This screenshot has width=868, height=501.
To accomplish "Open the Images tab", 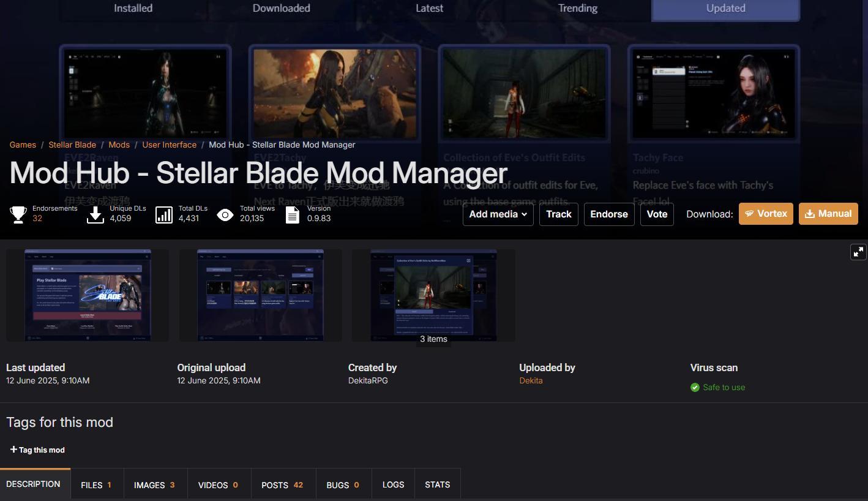I will 154,484.
